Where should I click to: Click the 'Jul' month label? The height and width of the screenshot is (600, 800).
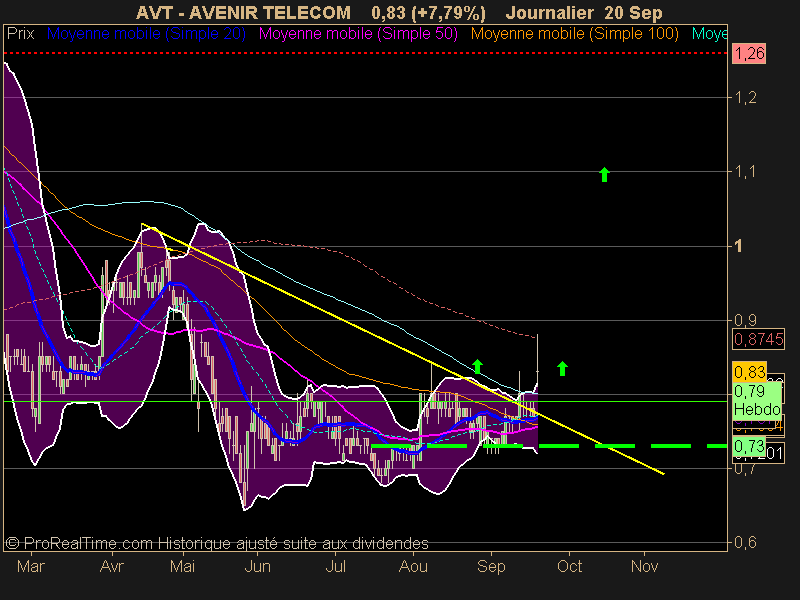(x=335, y=566)
